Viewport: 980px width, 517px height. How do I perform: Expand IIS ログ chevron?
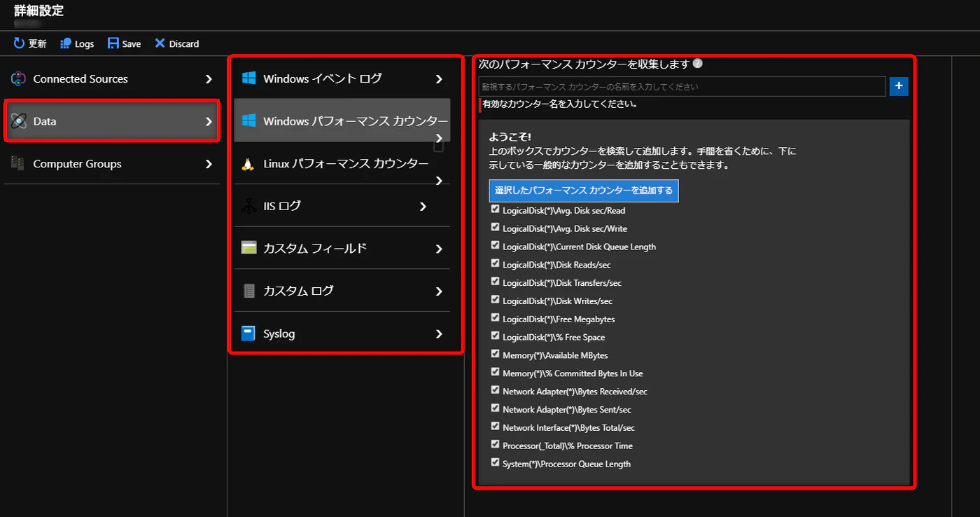[x=423, y=206]
